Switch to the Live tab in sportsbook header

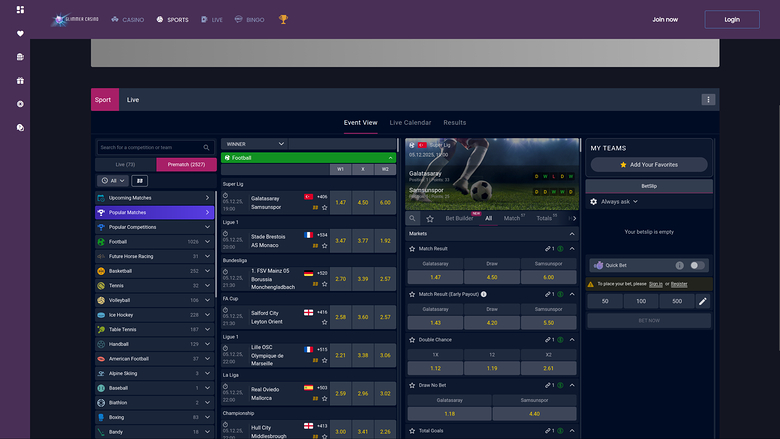click(133, 99)
